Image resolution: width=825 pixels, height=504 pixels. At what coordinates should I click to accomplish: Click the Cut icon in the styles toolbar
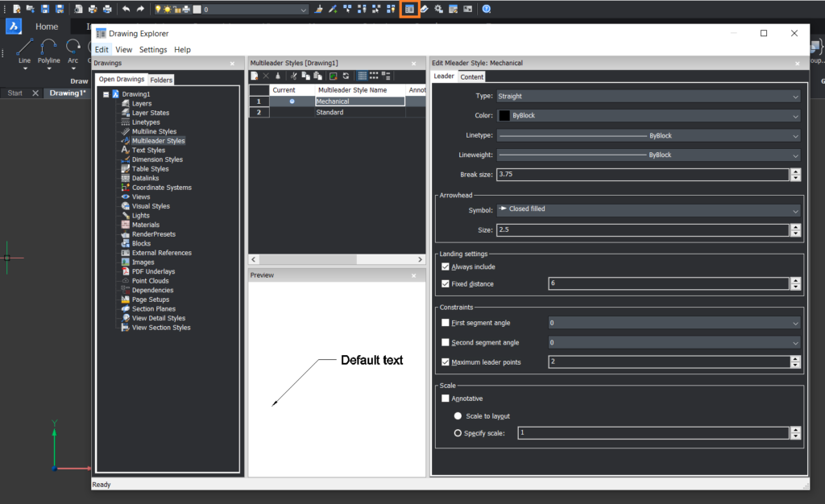(292, 74)
